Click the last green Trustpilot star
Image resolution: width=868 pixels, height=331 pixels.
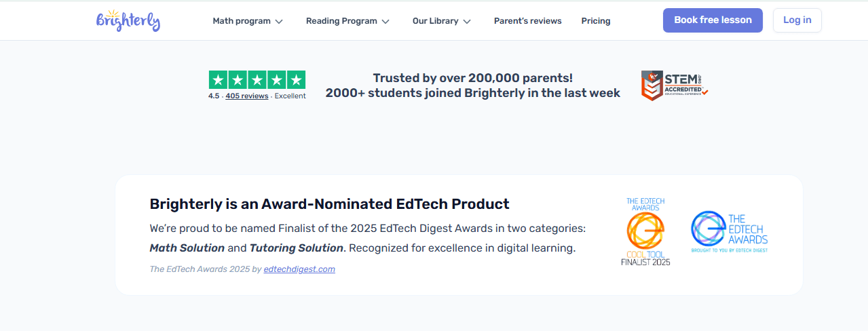click(296, 80)
